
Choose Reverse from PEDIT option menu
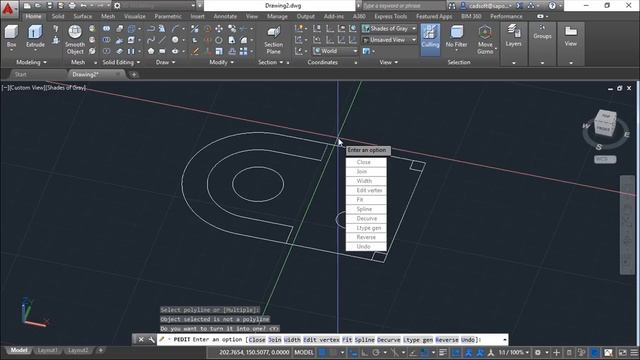(x=366, y=238)
